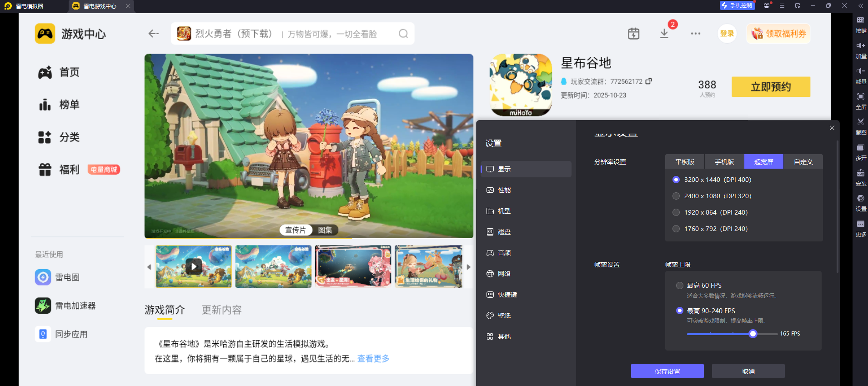Click the search magnifier icon
Viewport: 868px width, 386px height.
tap(403, 34)
